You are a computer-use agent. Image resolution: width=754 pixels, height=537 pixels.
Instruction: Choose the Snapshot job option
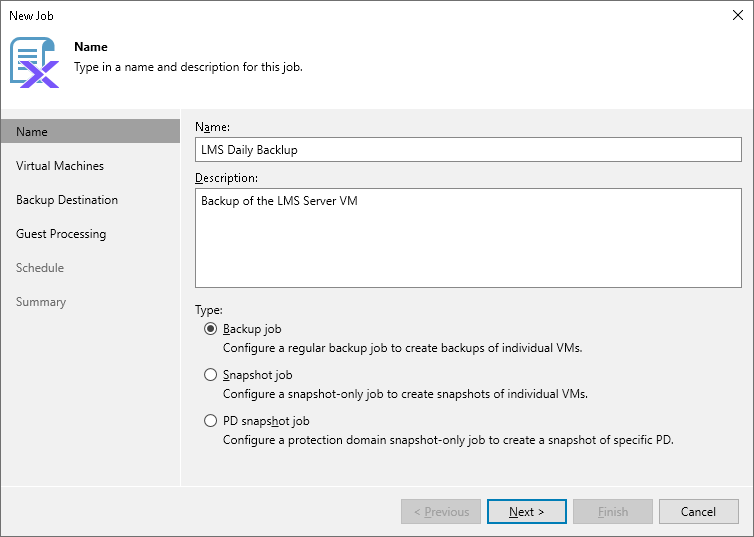point(210,375)
